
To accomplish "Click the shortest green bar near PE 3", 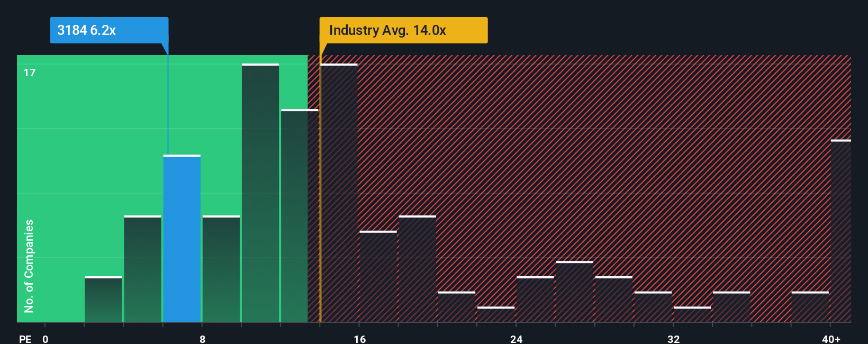I will [103, 299].
